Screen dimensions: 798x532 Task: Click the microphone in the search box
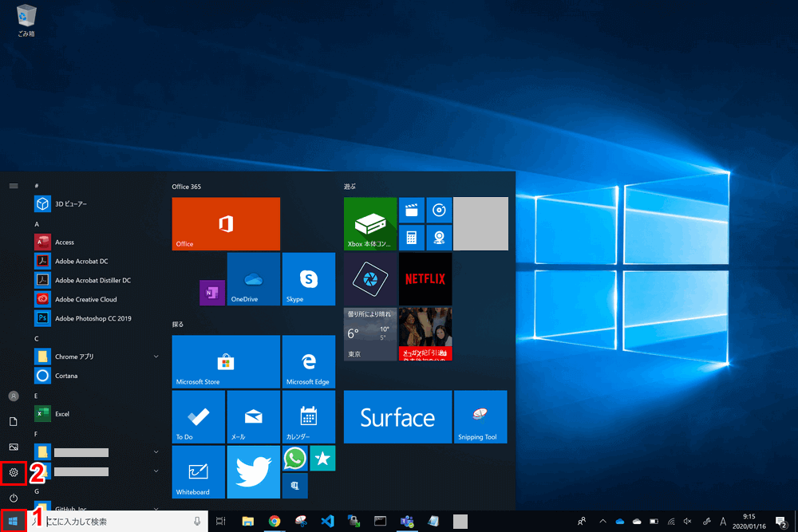197,522
